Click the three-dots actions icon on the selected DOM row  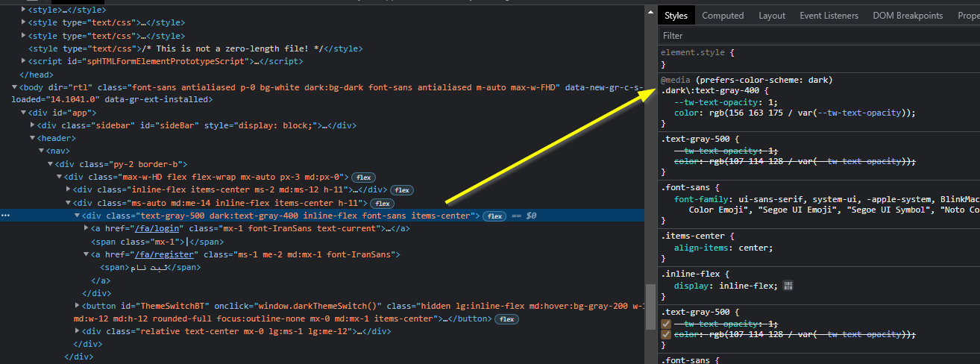[5, 216]
